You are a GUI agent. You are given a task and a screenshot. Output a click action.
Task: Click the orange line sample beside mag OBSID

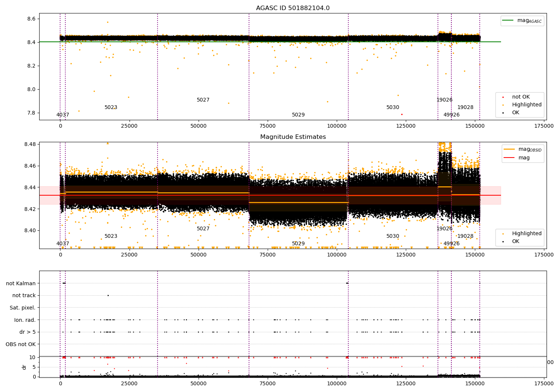coord(509,149)
